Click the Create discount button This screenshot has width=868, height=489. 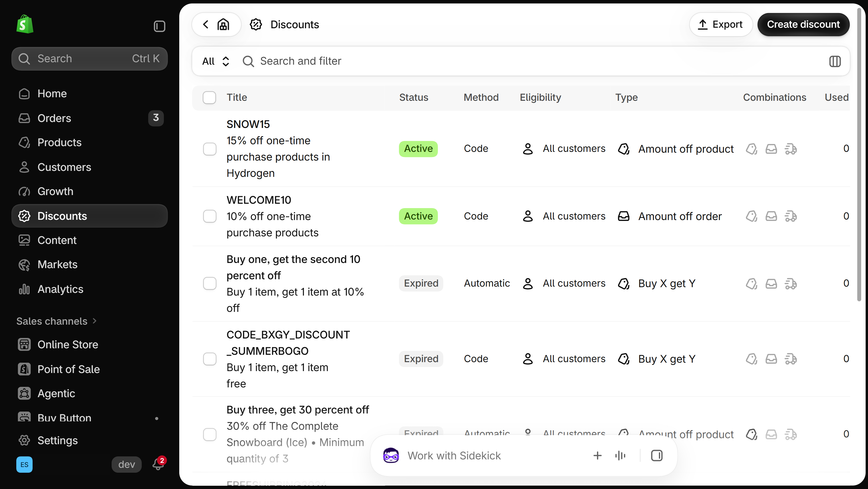pos(803,24)
